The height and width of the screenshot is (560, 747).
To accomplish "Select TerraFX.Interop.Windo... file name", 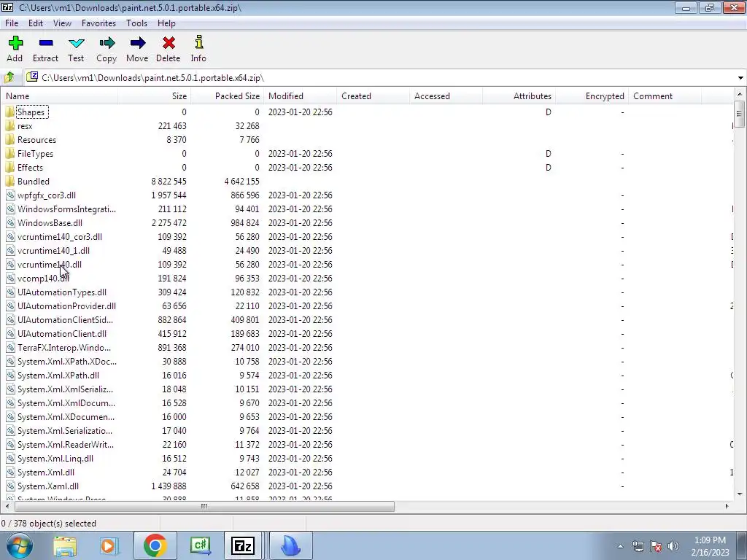I will click(x=64, y=347).
